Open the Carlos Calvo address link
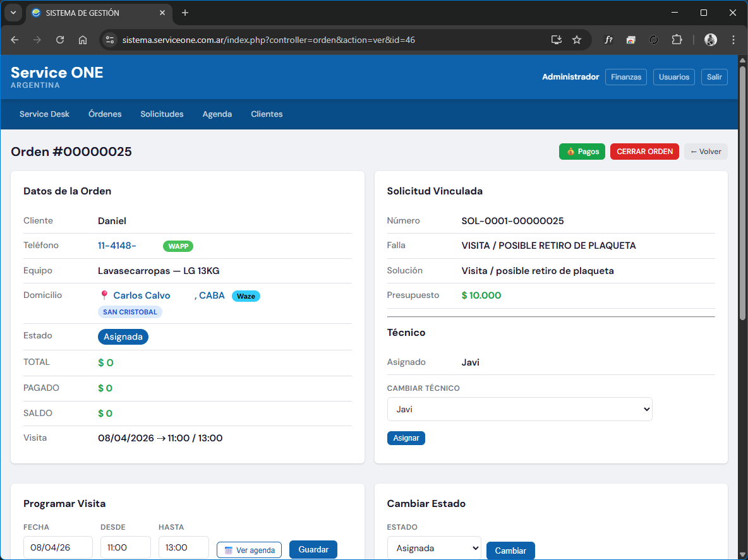748x560 pixels. pos(142,295)
